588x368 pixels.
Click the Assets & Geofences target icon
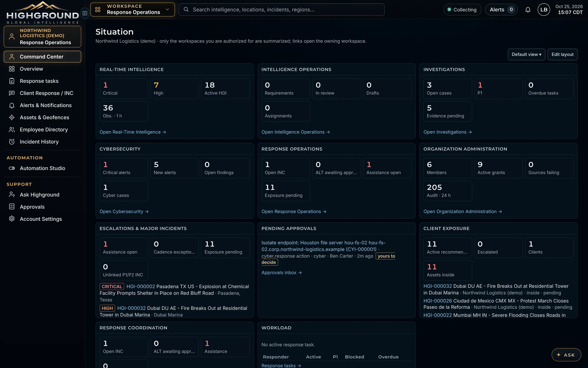pos(12,117)
